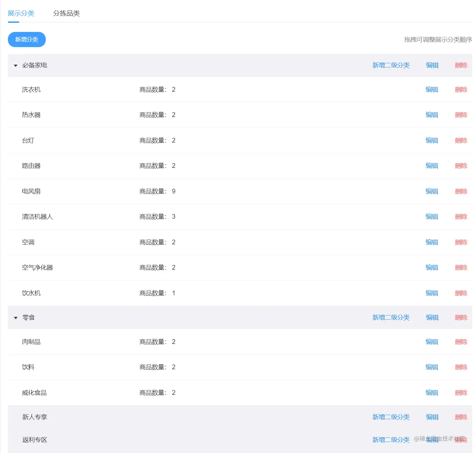Edit the 清洁机器人 subcategory

(x=432, y=217)
